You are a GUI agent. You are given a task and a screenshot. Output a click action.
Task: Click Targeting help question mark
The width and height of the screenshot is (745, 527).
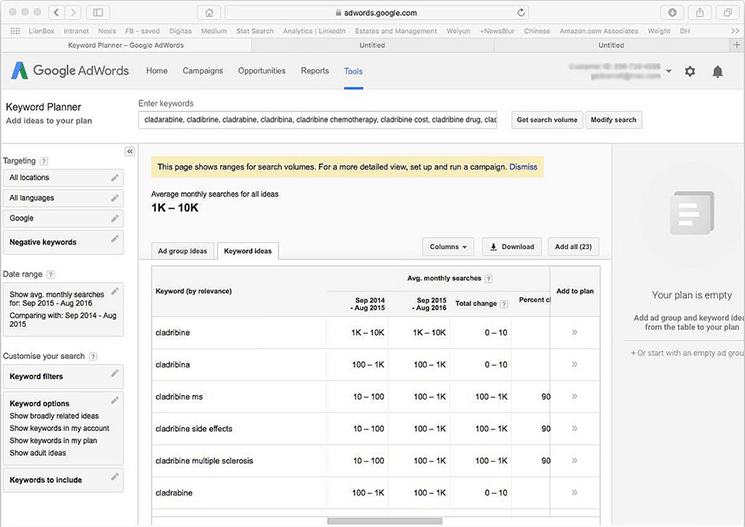44,161
